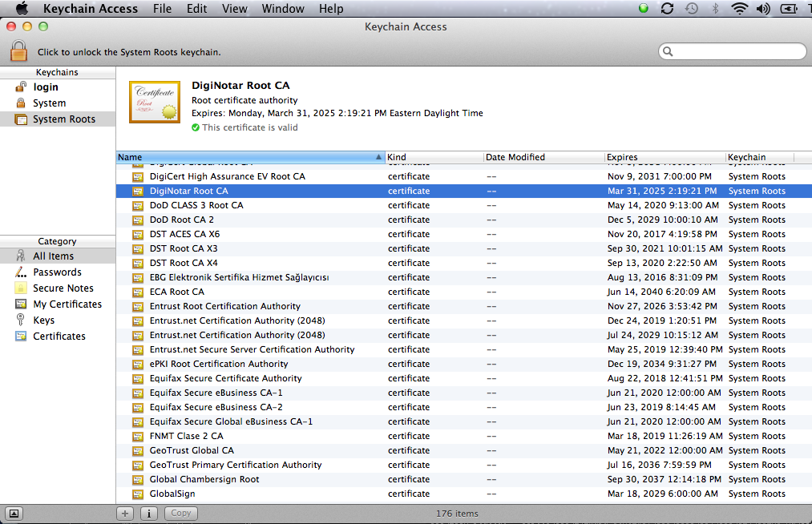The height and width of the screenshot is (524, 812).
Task: Click the magnifying glass search icon
Action: pyautogui.click(x=668, y=51)
